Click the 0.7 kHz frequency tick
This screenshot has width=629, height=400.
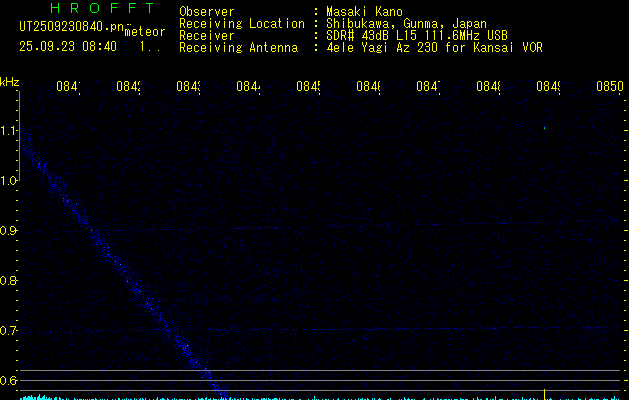click(9, 331)
